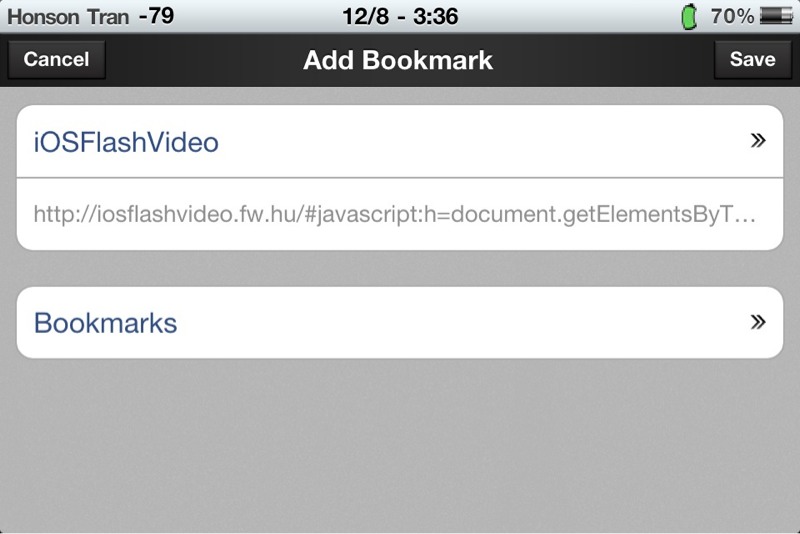Click the blank navigation bar beside Cancel
The width and height of the screenshot is (800, 534).
pos(204,60)
